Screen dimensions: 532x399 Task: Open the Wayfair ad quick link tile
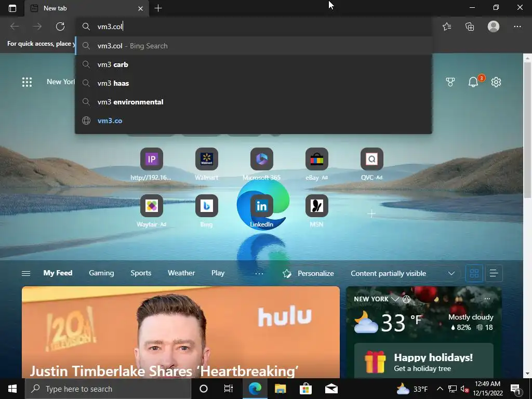[x=151, y=211]
